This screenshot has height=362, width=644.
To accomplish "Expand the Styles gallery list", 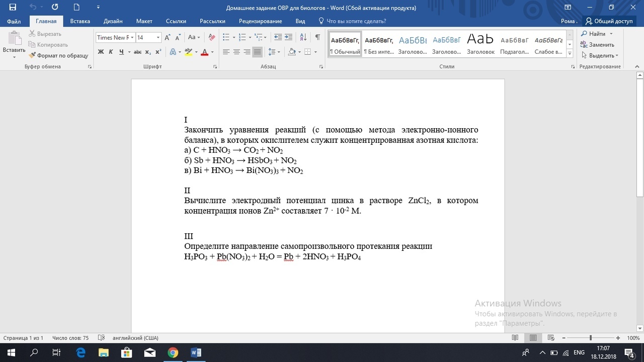I will 570,52.
